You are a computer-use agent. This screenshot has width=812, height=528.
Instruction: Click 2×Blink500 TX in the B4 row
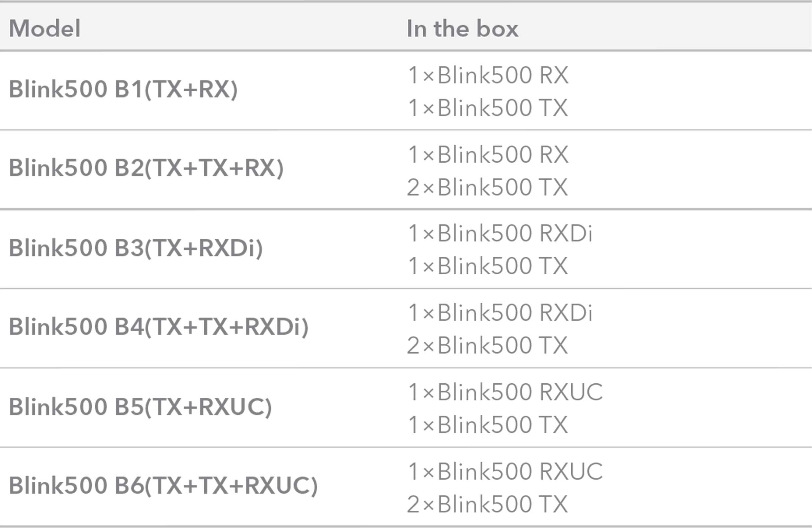click(x=488, y=346)
